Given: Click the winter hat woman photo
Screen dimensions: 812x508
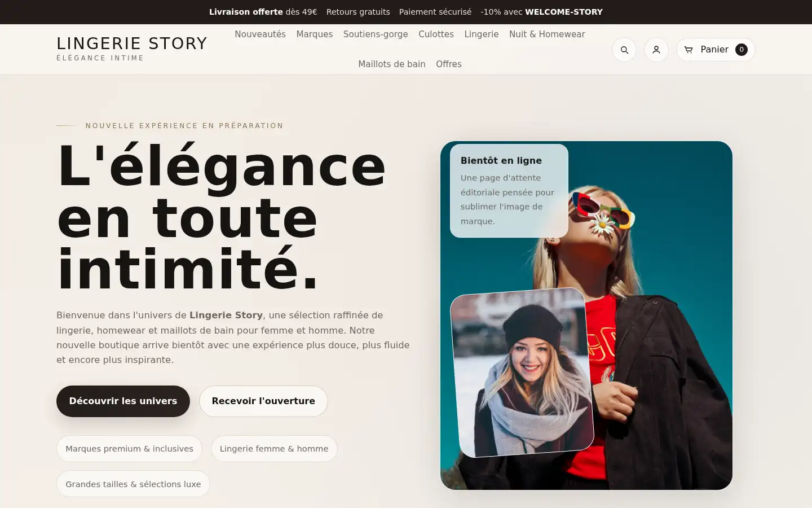Looking at the screenshot, I should click(x=522, y=373).
